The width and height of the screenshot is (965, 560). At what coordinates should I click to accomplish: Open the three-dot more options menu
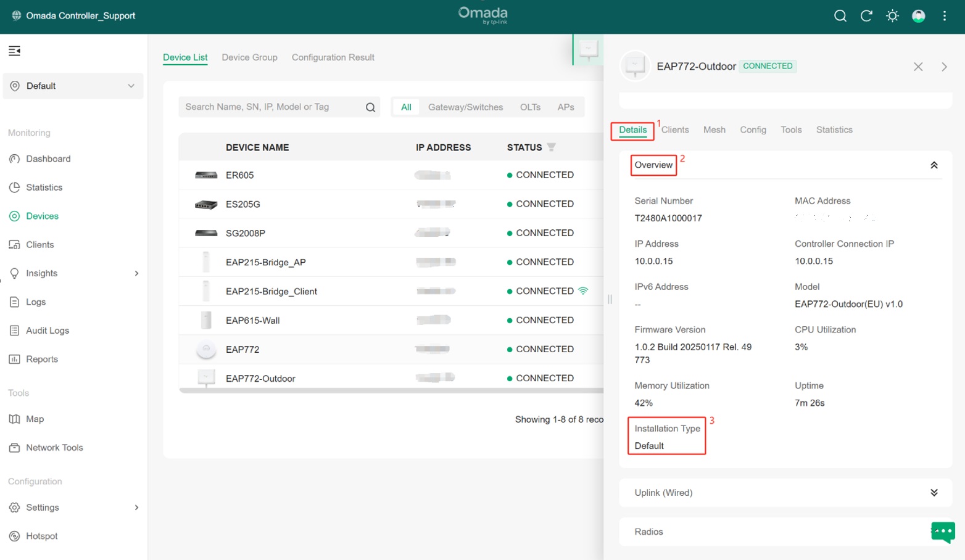coord(945,16)
